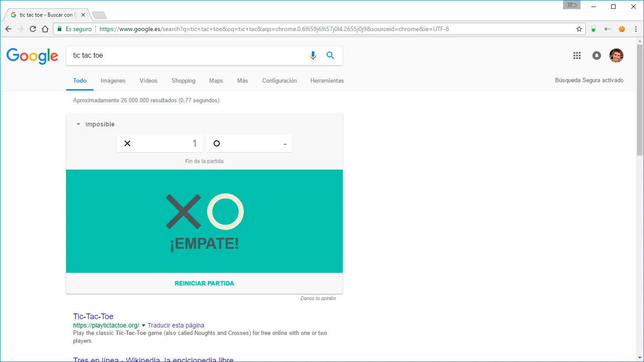Click the browser address bar URL

click(274, 29)
